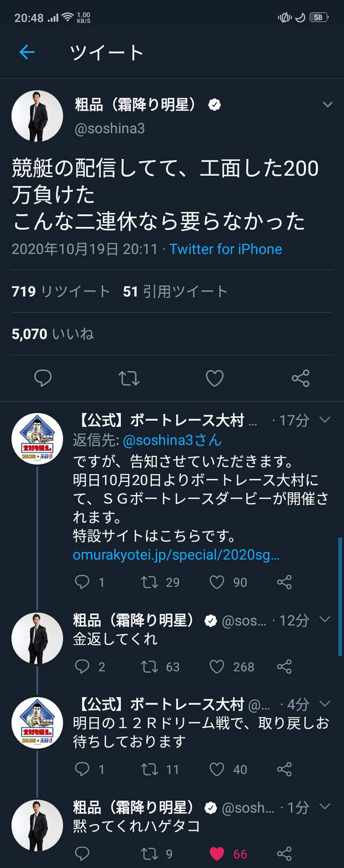View the 719 リツイート list
The width and height of the screenshot is (344, 868).
58,291
